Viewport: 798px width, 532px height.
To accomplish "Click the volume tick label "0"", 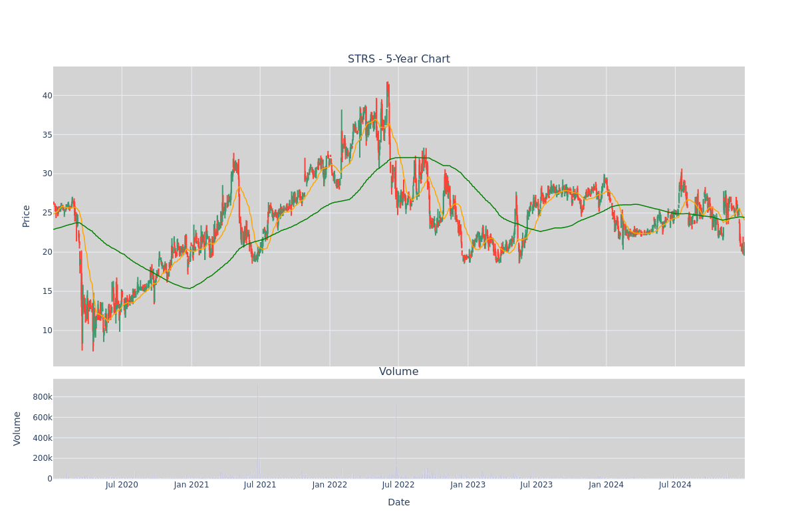I will pyautogui.click(x=50, y=479).
